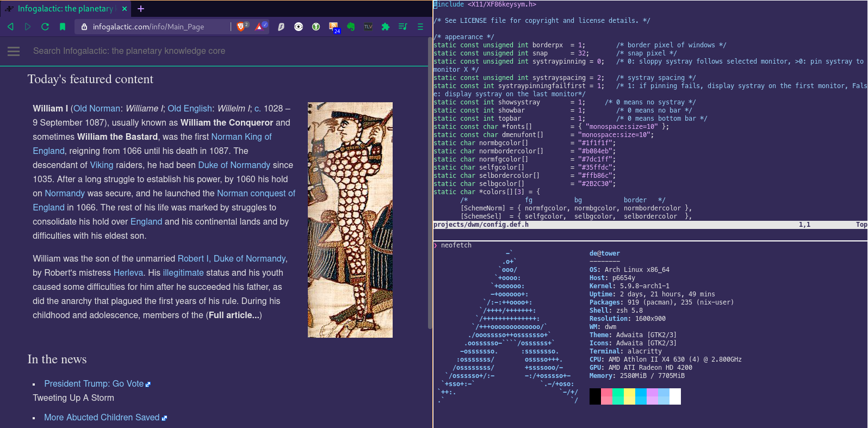Open the Evernote elephant extension
This screenshot has width=868, height=428.
pyautogui.click(x=351, y=27)
